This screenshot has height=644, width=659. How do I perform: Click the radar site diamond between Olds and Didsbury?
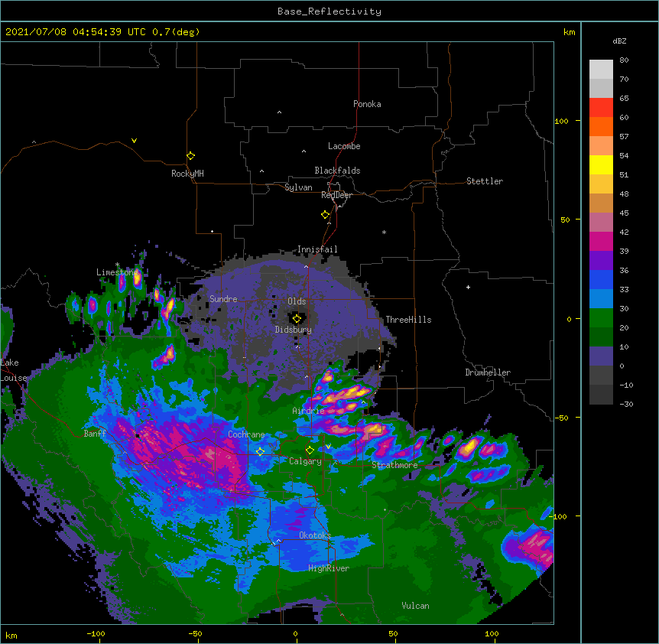click(x=297, y=319)
